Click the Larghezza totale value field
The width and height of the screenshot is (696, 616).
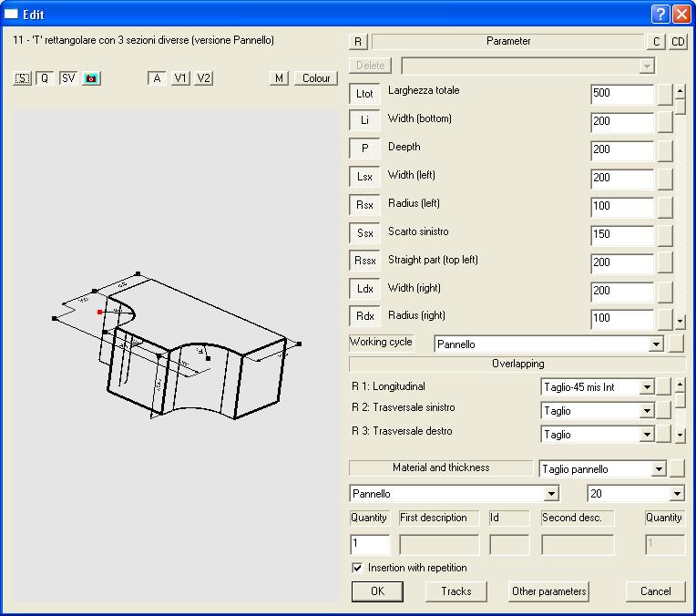[621, 94]
